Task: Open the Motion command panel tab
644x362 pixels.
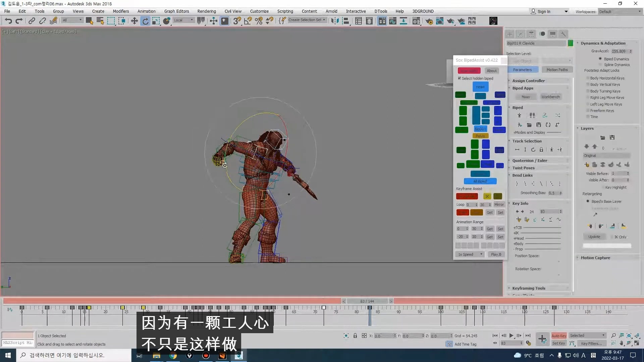Action: 542,34
